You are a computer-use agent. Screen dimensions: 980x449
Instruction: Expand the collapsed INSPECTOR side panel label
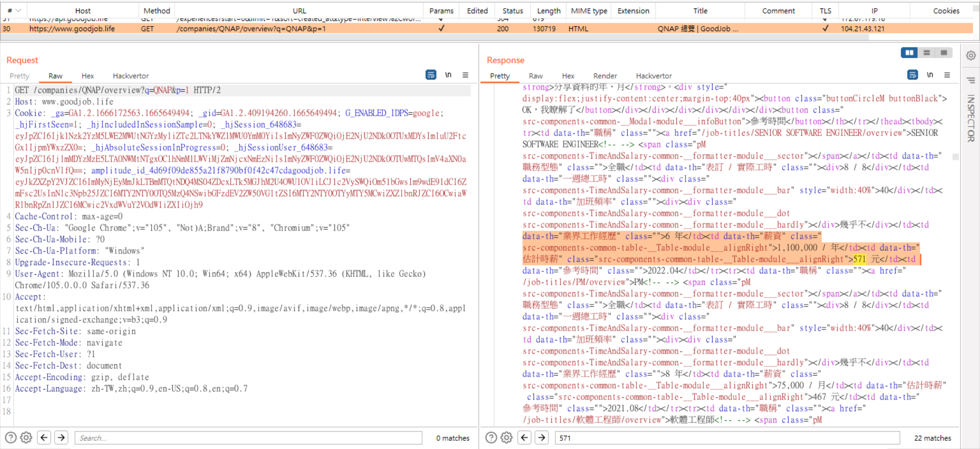point(971,118)
